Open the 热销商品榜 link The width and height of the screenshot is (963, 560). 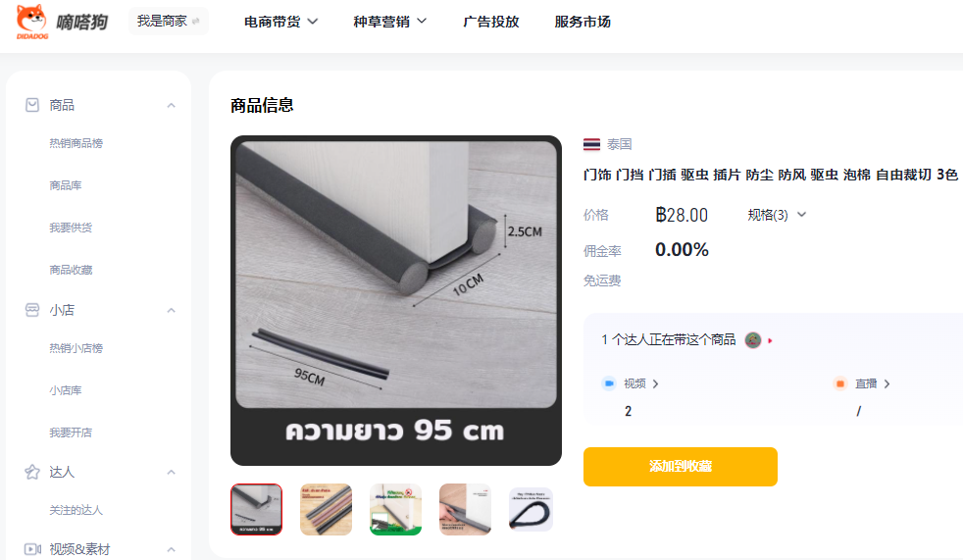pyautogui.click(x=76, y=143)
